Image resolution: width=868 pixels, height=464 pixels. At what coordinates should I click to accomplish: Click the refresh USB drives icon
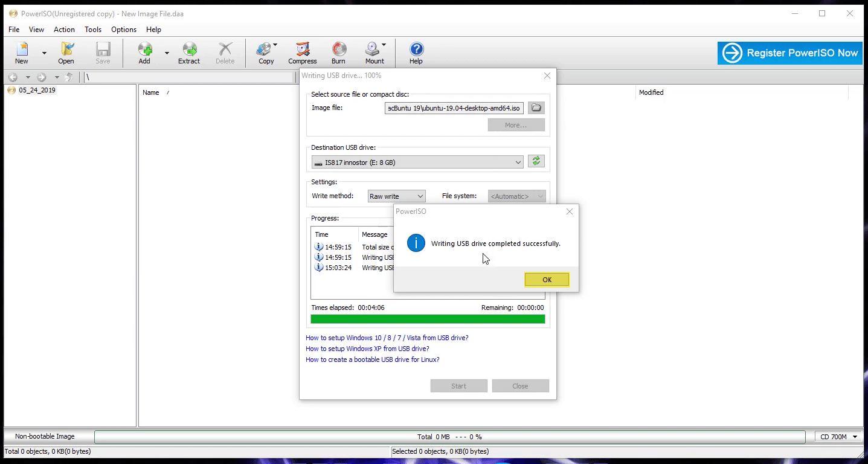(536, 161)
